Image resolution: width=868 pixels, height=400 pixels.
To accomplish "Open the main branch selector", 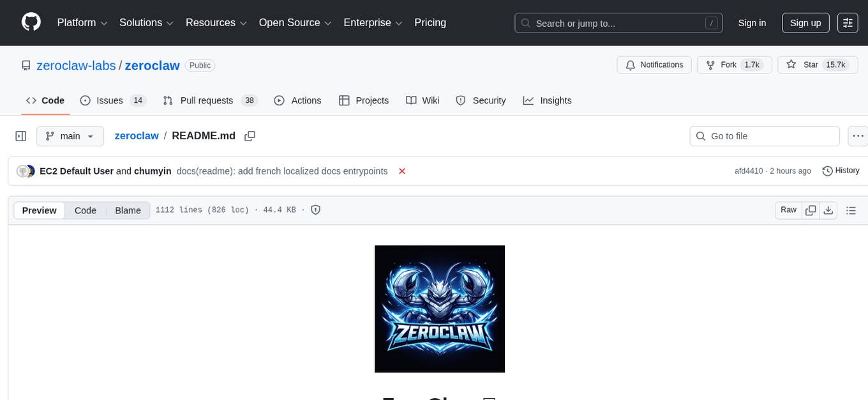I will click(70, 135).
